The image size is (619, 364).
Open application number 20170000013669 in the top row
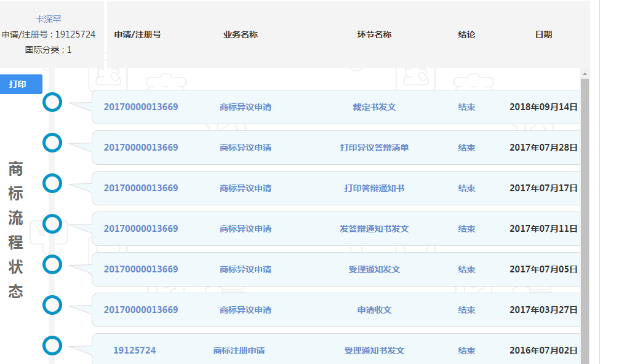(142, 106)
